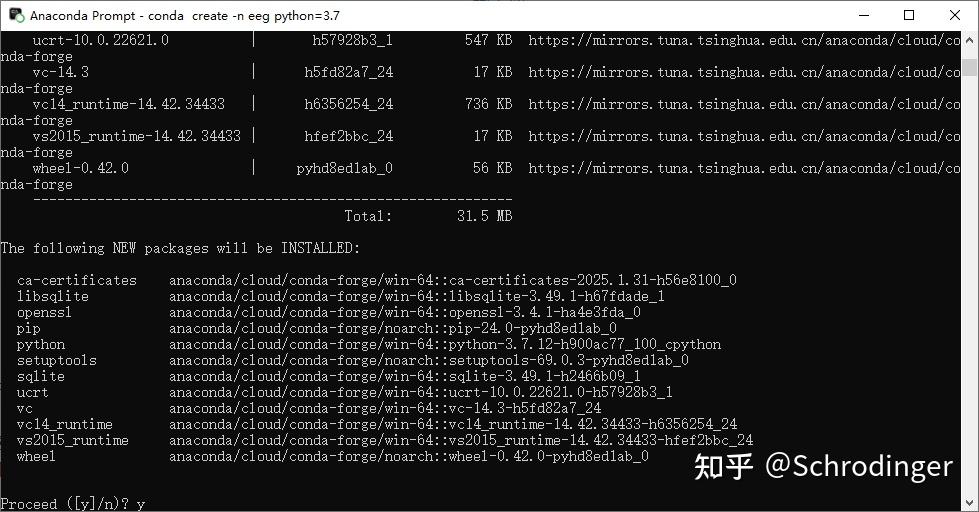Viewport: 979px width, 512px height.
Task: Click the vc-14.3 row in download table
Action: click(x=61, y=73)
